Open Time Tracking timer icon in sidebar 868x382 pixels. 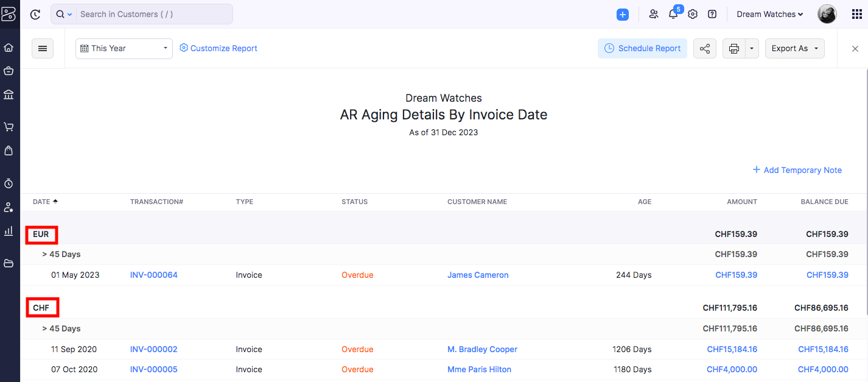click(x=9, y=183)
